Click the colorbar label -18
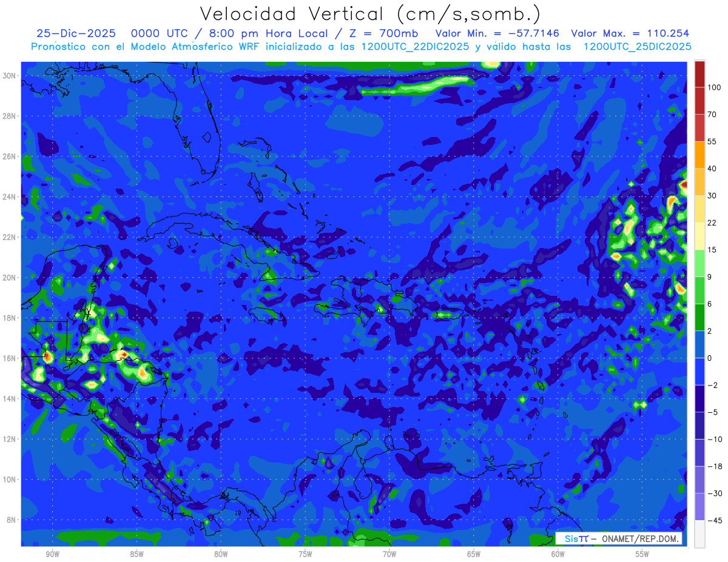The width and height of the screenshot is (728, 562). [x=714, y=466]
